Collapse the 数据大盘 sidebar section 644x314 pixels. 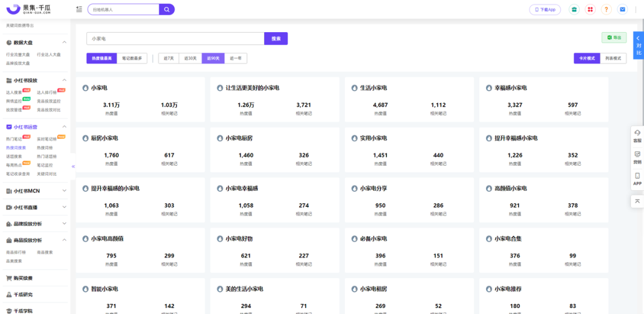tap(64, 42)
